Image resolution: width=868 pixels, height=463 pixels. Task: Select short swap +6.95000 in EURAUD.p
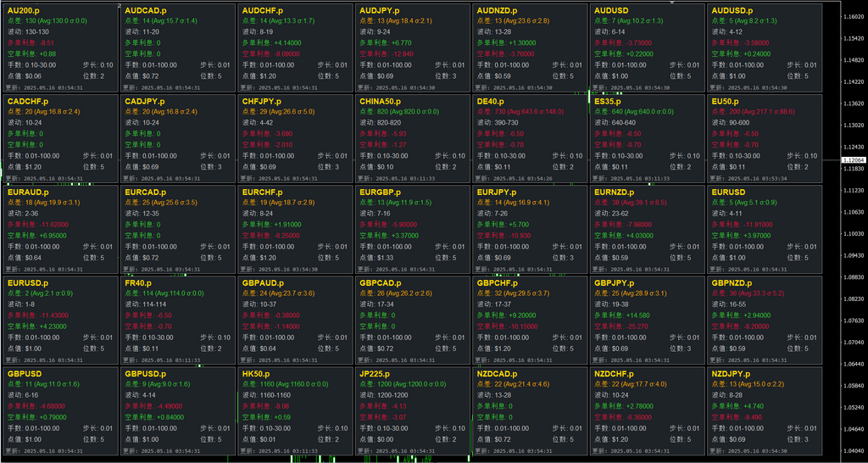coord(37,236)
